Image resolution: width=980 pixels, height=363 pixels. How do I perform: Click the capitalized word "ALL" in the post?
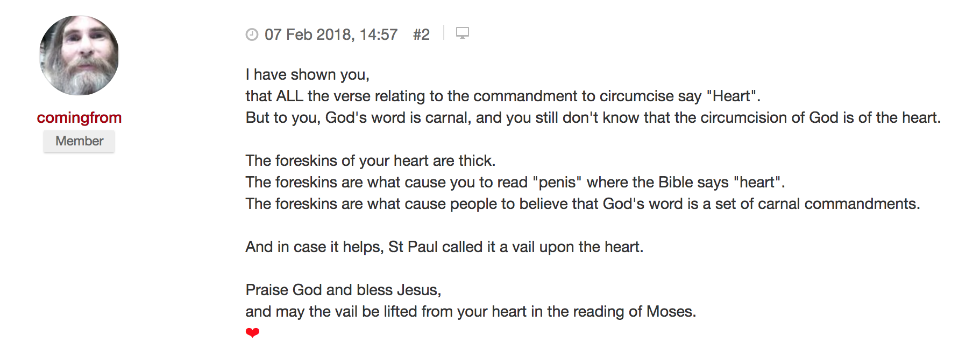pyautogui.click(x=289, y=96)
